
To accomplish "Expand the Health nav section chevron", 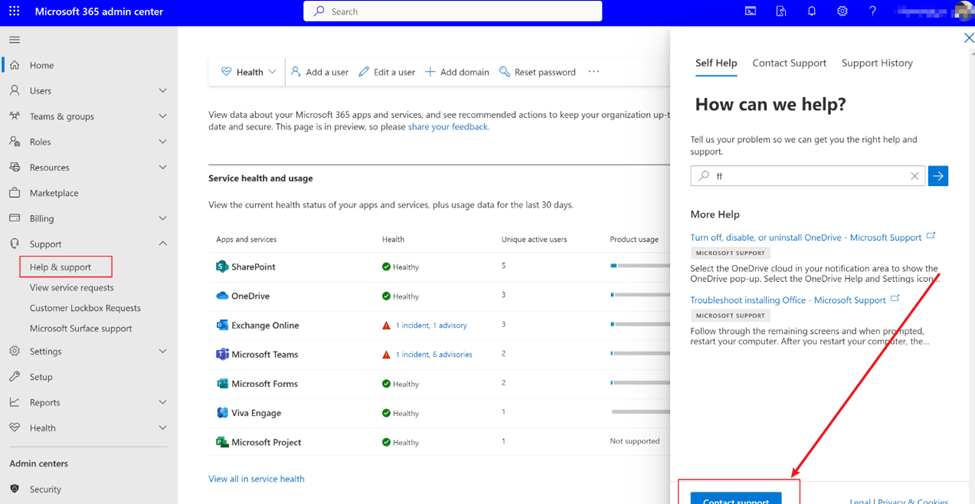I will tap(162, 428).
